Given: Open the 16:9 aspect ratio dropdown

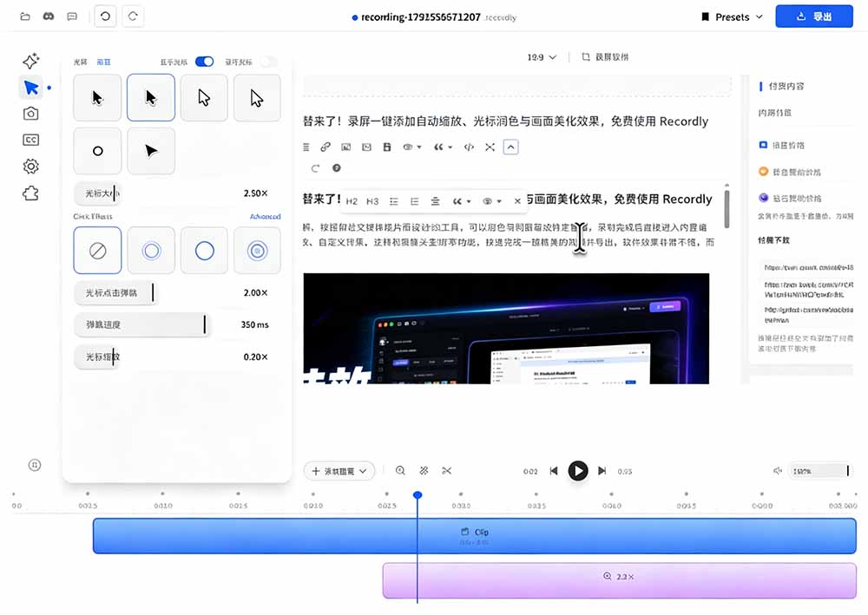Looking at the screenshot, I should (x=542, y=57).
